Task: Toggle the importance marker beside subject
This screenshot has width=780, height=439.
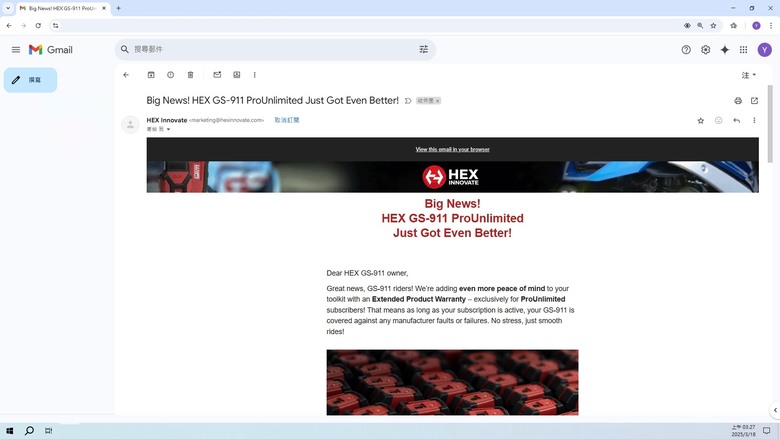Action: (x=407, y=101)
